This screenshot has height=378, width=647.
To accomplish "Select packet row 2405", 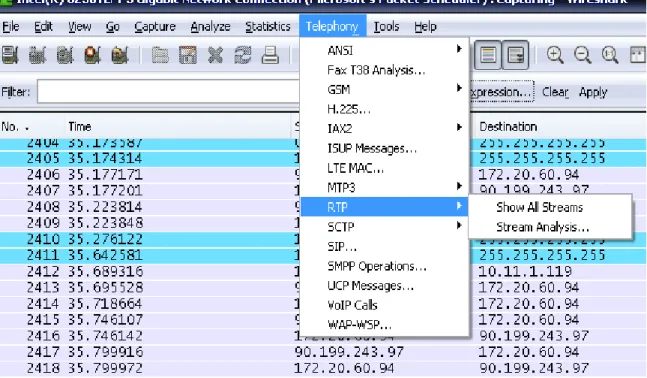I will click(324, 158).
